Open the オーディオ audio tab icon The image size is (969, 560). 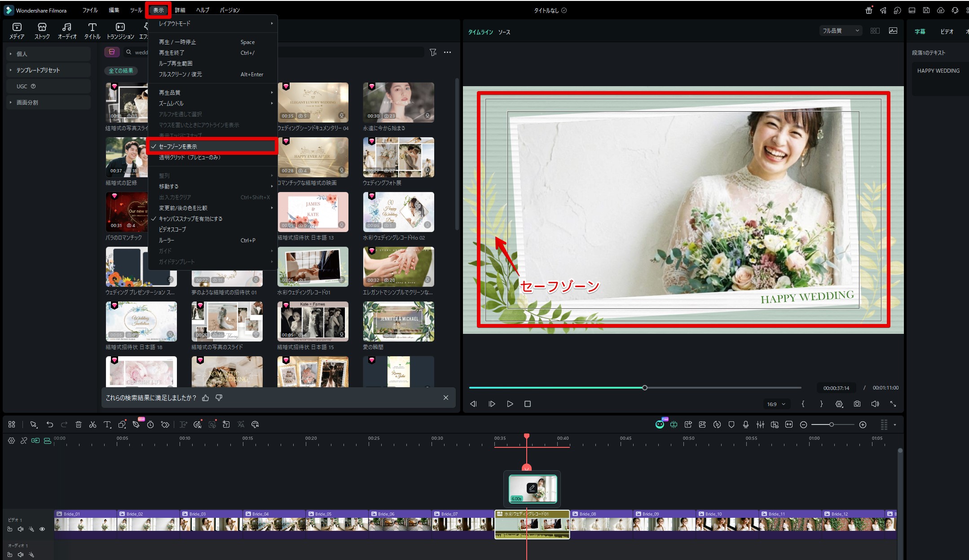(x=67, y=31)
